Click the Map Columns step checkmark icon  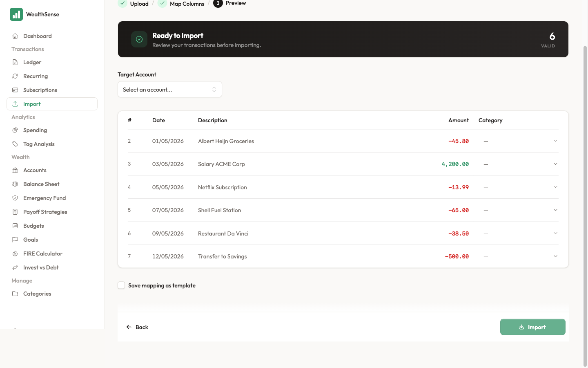[x=163, y=3]
